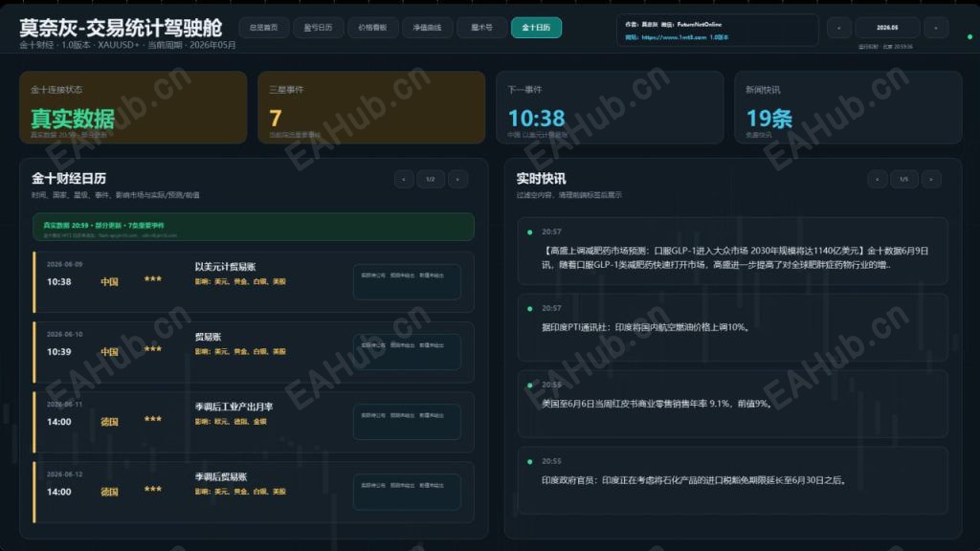Click the 2026-06-09 date label
980x551 pixels.
tap(64, 264)
